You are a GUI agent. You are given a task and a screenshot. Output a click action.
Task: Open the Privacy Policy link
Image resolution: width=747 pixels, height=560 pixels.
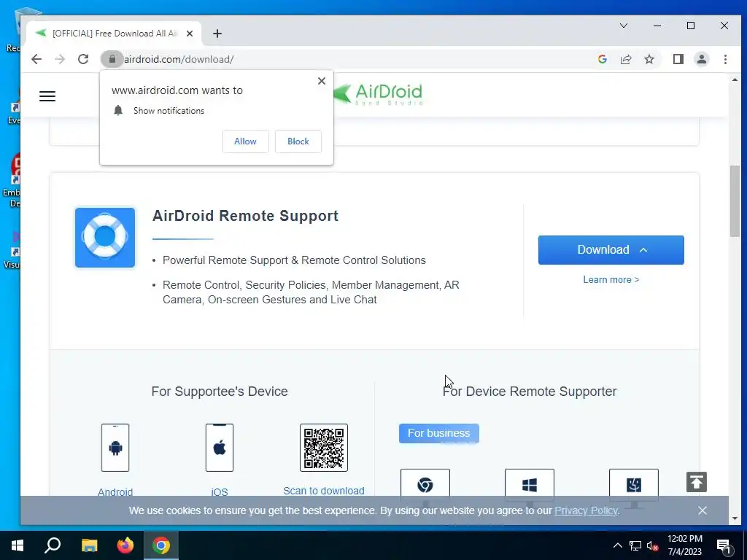coord(586,510)
